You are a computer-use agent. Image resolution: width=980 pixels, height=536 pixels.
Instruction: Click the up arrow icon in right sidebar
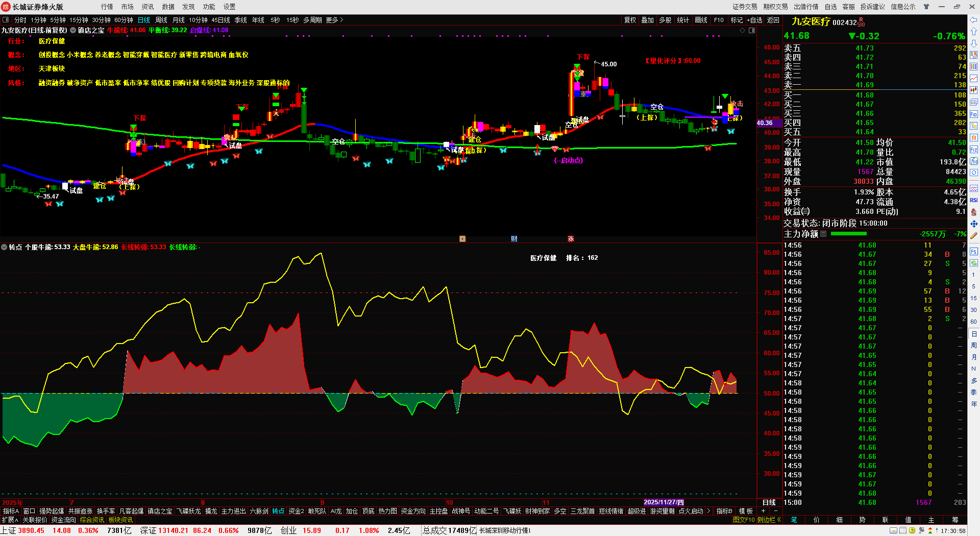pyautogui.click(x=974, y=32)
